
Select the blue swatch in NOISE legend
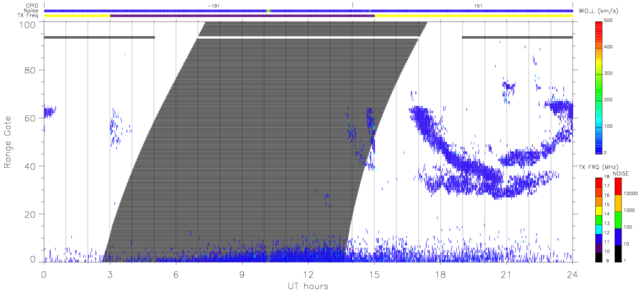coord(618,236)
